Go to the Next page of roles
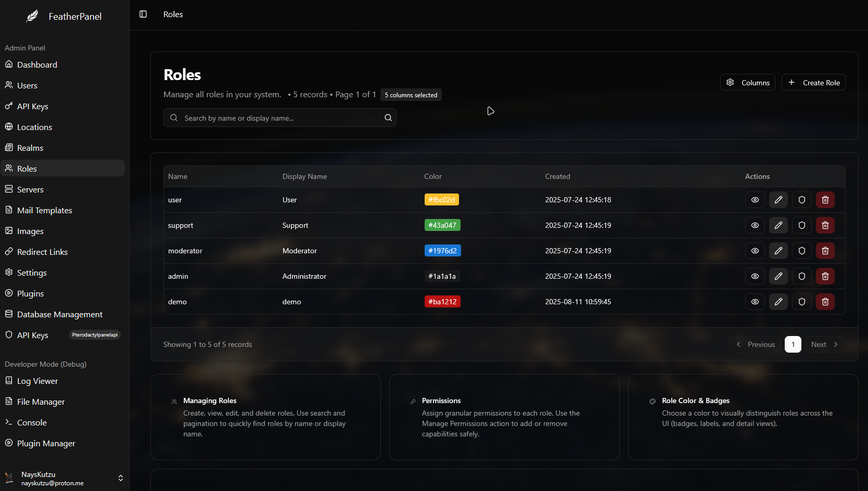The image size is (868, 491). point(825,344)
